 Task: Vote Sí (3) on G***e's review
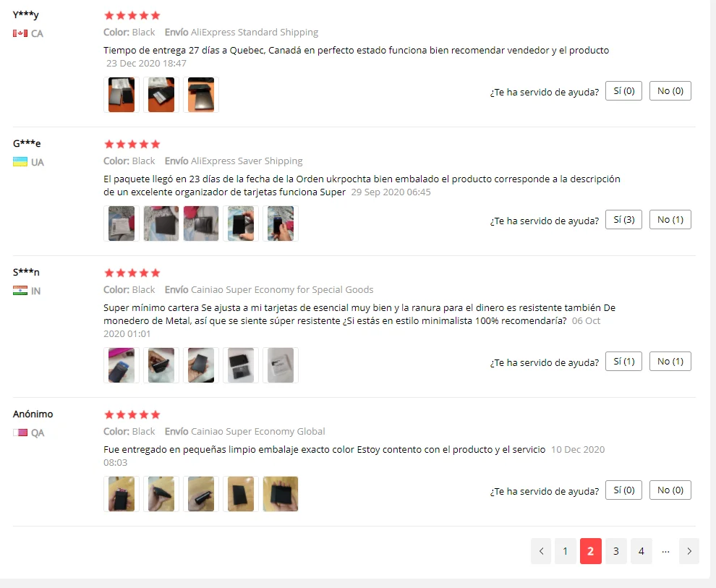click(623, 220)
